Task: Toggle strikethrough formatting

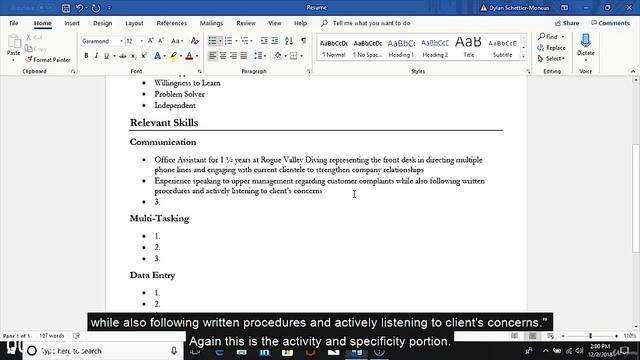Action: pyautogui.click(x=122, y=56)
